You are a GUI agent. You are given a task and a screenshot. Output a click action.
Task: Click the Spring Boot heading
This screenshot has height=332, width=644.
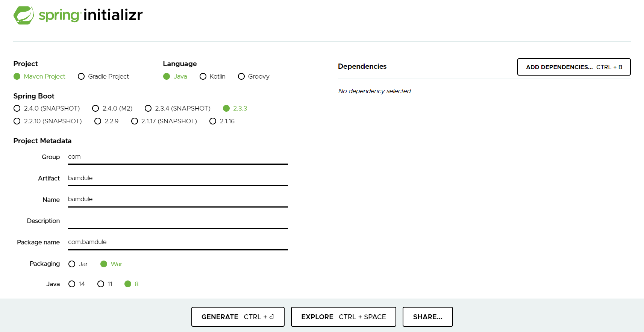click(x=34, y=96)
